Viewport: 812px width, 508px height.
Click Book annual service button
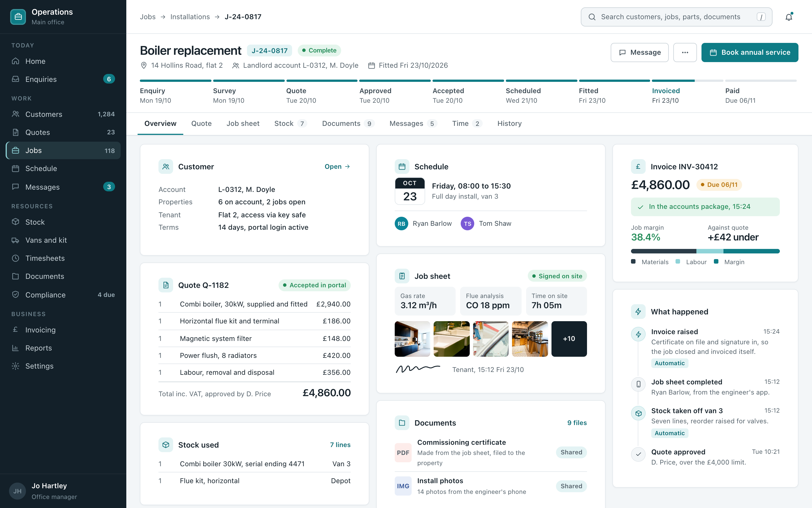tap(750, 52)
